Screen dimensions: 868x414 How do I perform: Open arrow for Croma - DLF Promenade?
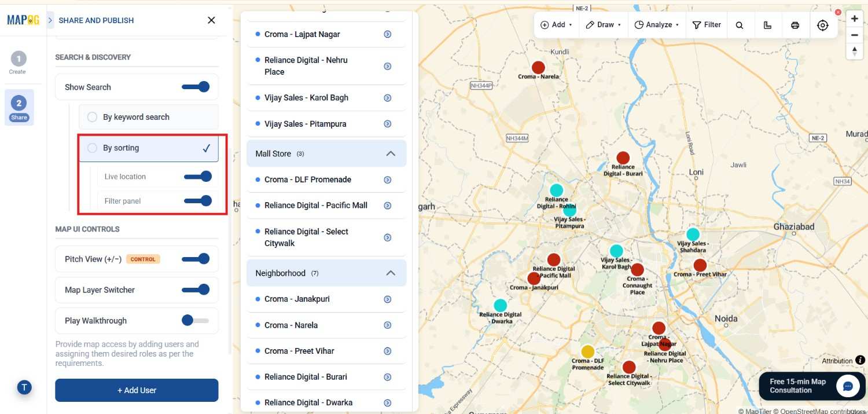pyautogui.click(x=388, y=179)
